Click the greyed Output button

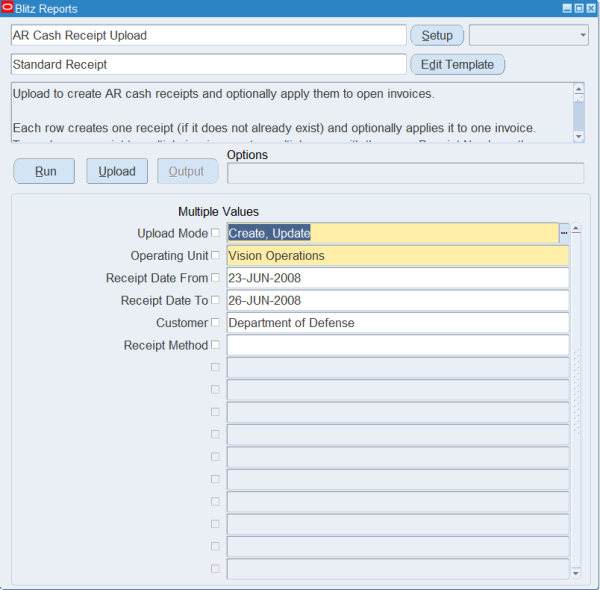pyautogui.click(x=188, y=171)
